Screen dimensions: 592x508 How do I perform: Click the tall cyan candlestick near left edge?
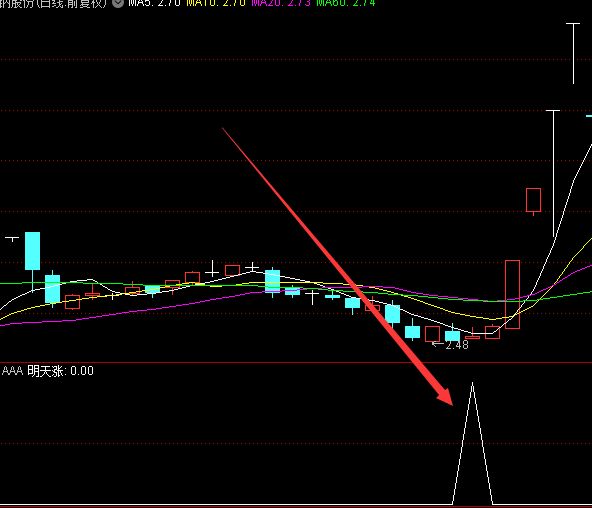point(32,251)
